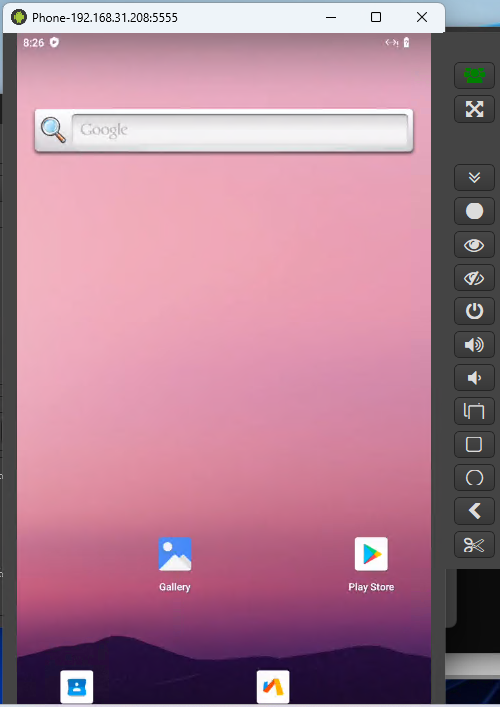This screenshot has height=707, width=500.
Task: Expand the notification panel with the double chevron
Action: (x=474, y=178)
